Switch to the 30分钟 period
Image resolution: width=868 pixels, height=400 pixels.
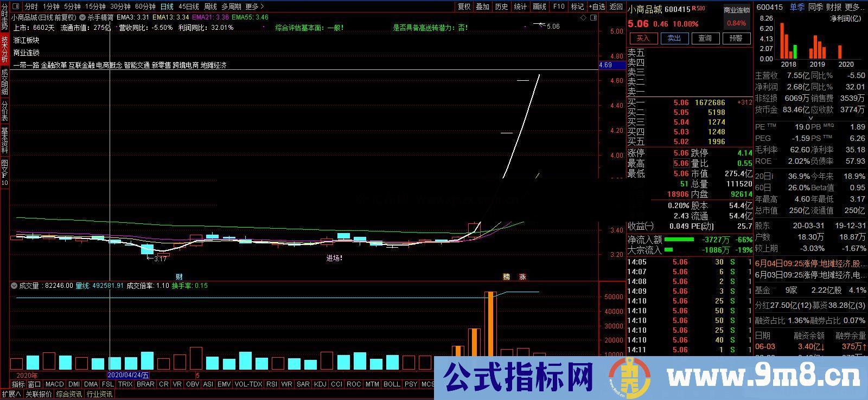click(x=120, y=7)
